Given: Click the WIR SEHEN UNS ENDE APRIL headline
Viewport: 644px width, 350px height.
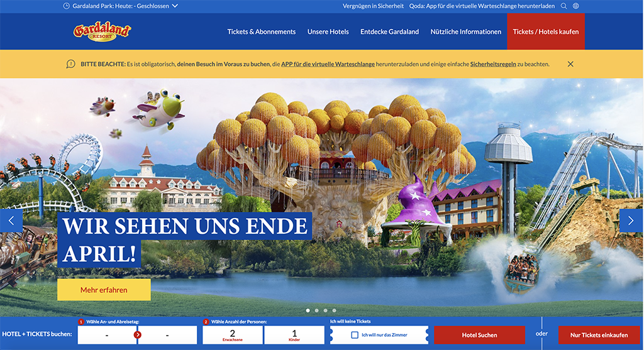Looking at the screenshot, I should click(x=184, y=239).
